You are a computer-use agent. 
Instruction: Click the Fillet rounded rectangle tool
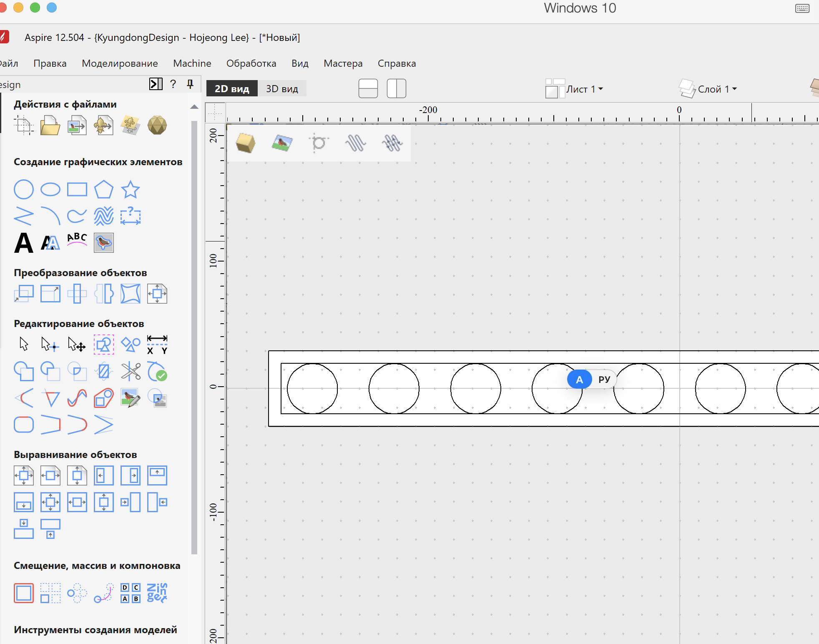tap(23, 425)
